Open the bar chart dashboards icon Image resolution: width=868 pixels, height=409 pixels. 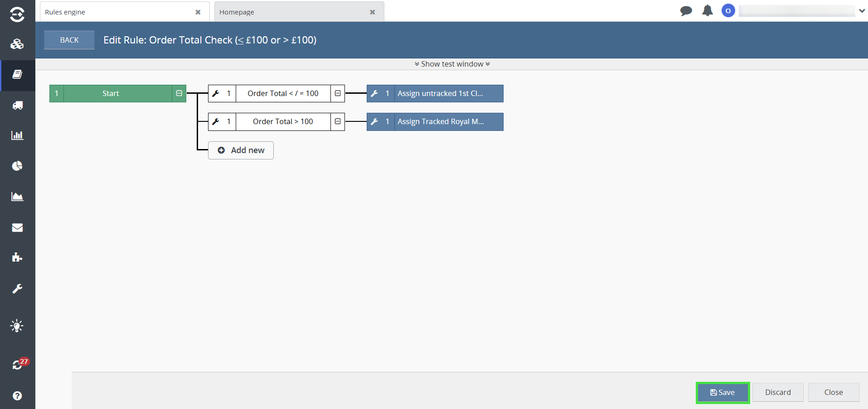pyautogui.click(x=17, y=135)
